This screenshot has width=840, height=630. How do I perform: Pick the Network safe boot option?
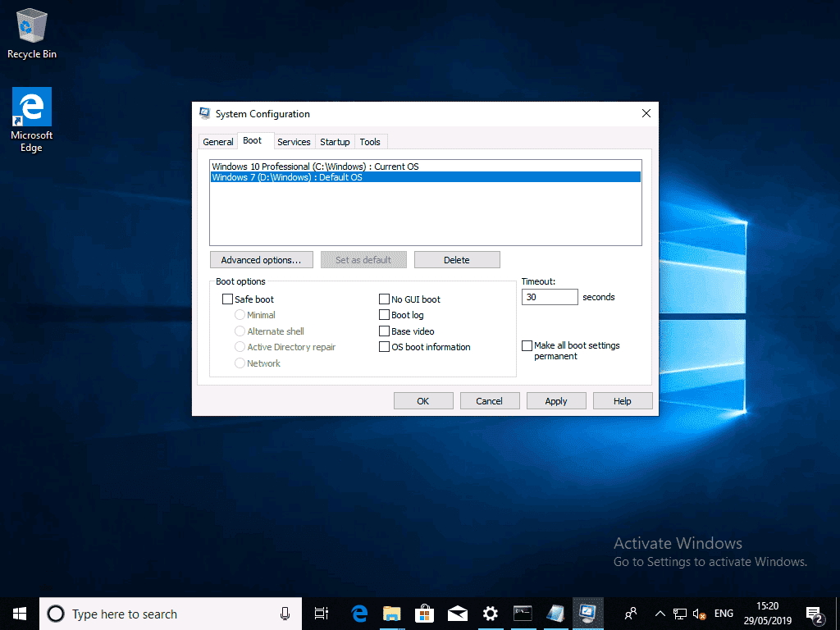point(240,363)
